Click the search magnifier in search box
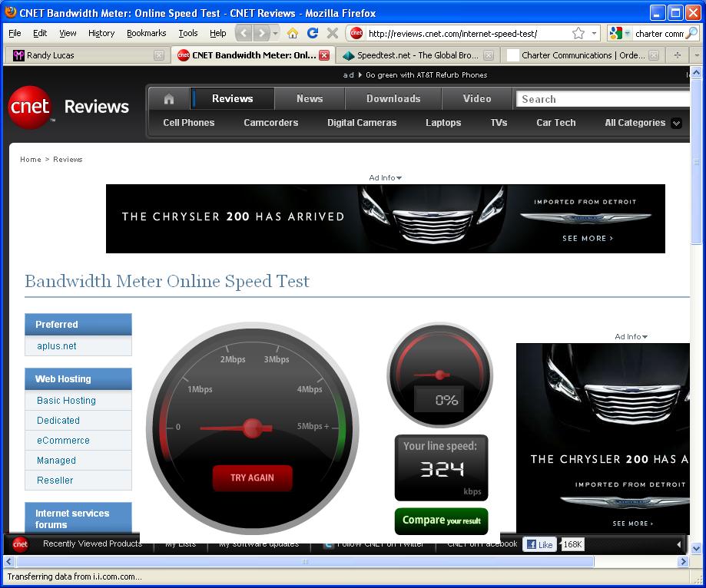 (691, 33)
